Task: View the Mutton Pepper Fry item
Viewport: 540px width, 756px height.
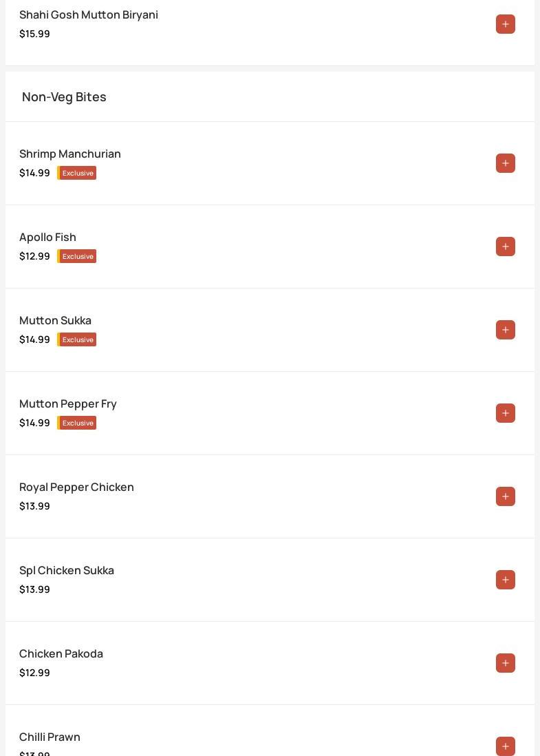Action: [x=68, y=403]
